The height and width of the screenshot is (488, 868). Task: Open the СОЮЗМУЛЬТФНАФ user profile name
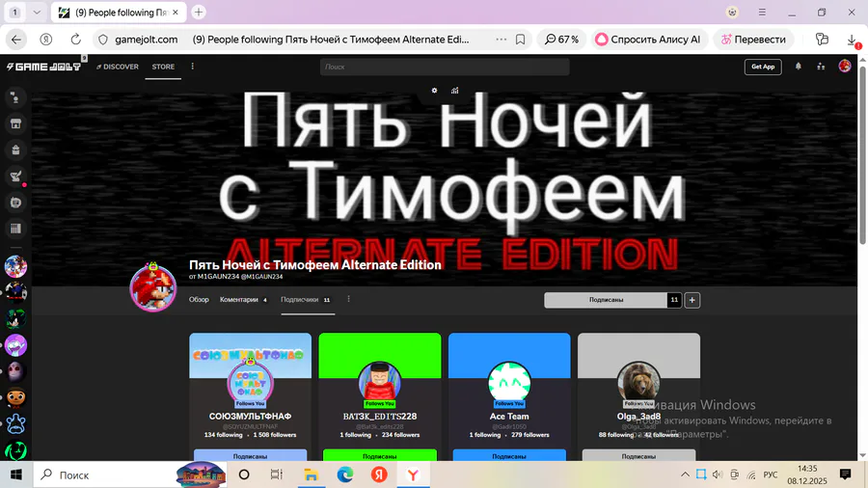click(250, 416)
